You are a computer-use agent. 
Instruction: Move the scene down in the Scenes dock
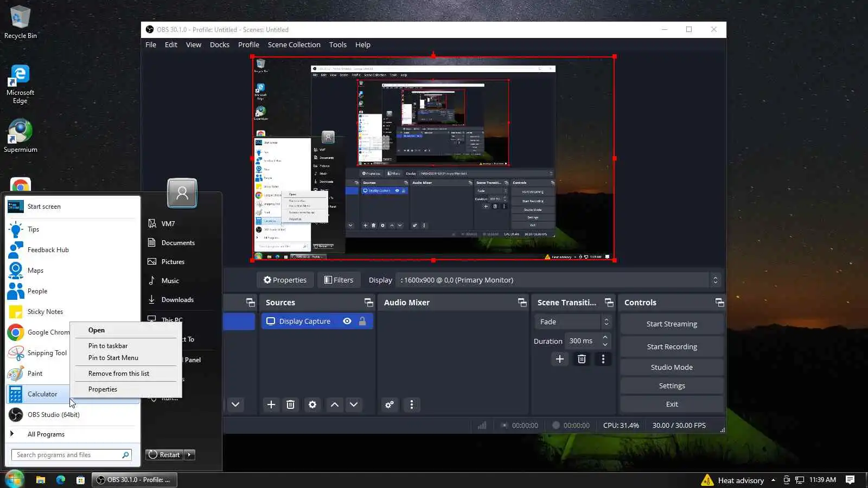point(235,404)
